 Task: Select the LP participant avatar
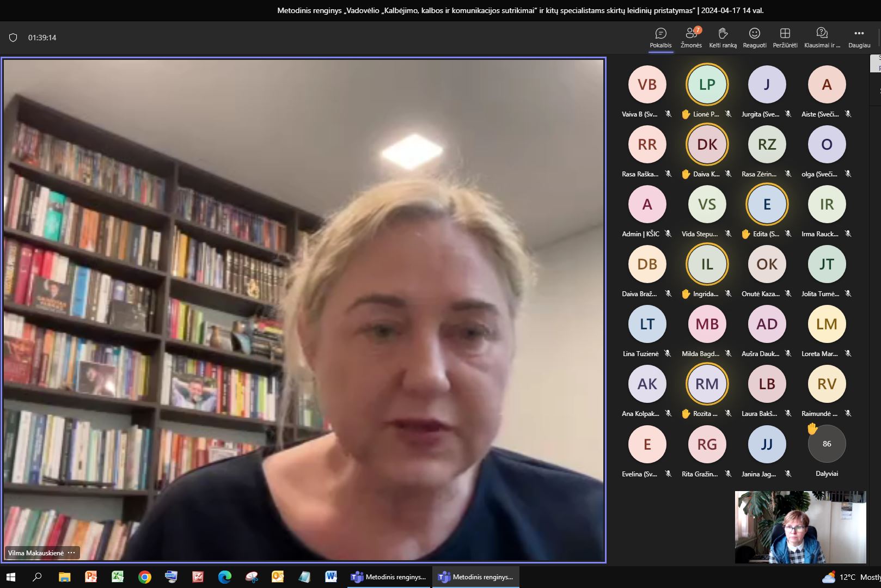tap(707, 84)
